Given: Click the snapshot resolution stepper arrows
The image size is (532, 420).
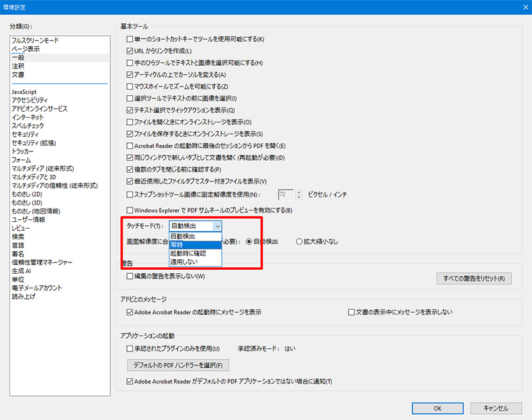Looking at the screenshot, I should pos(299,195).
